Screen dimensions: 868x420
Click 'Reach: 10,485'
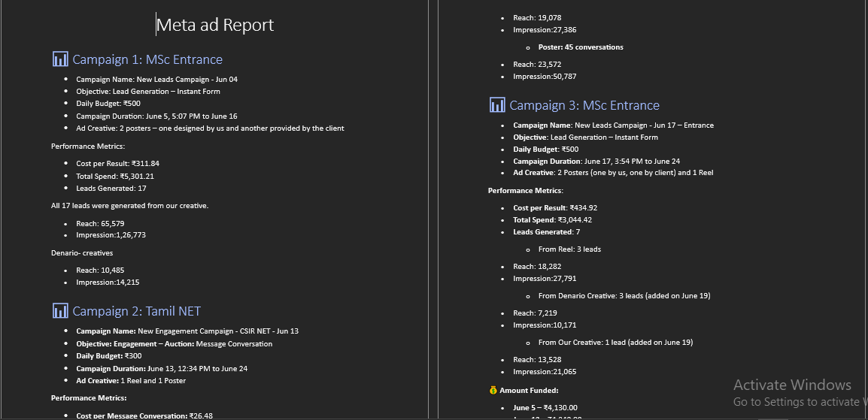click(100, 270)
